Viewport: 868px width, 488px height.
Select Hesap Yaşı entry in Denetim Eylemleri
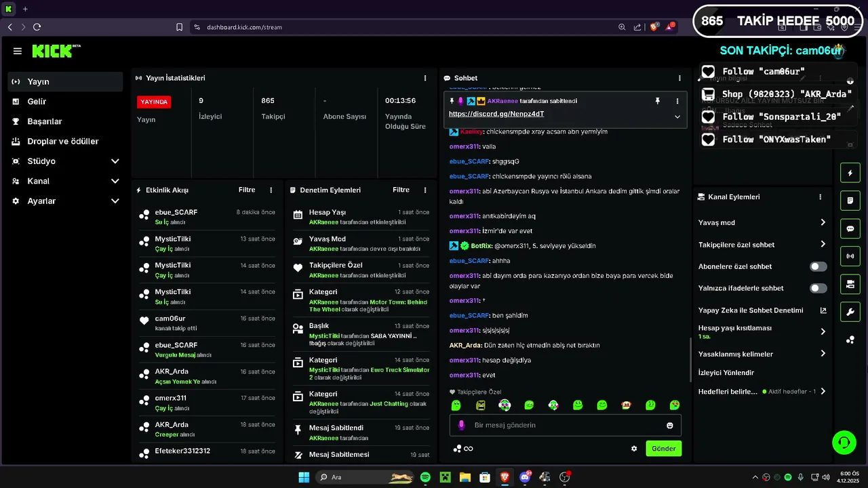coord(361,217)
